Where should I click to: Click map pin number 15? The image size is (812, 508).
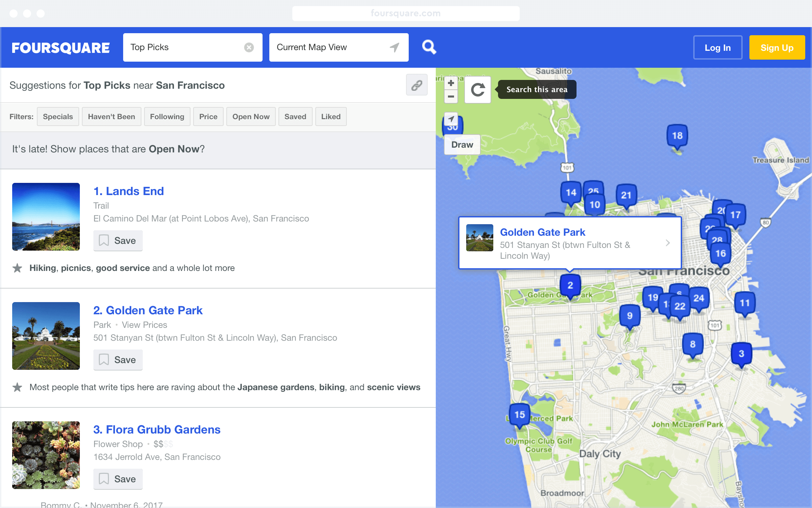click(520, 415)
